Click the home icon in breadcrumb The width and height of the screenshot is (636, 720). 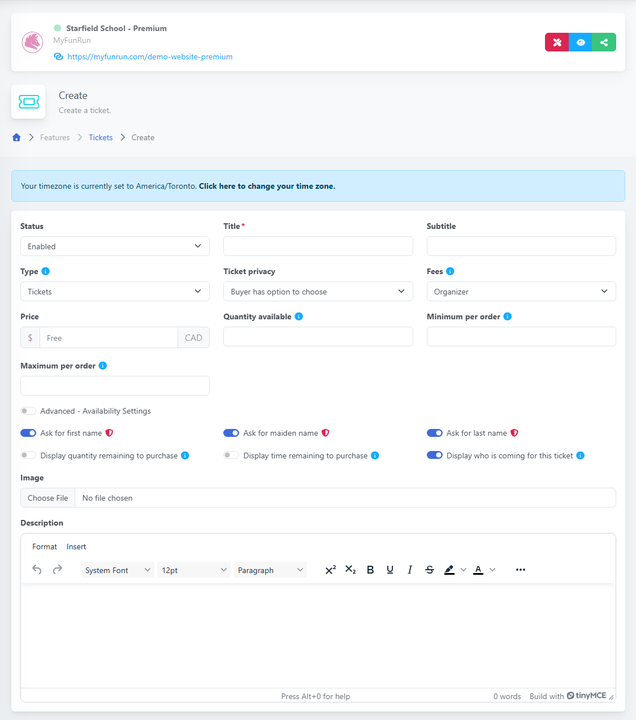(16, 137)
